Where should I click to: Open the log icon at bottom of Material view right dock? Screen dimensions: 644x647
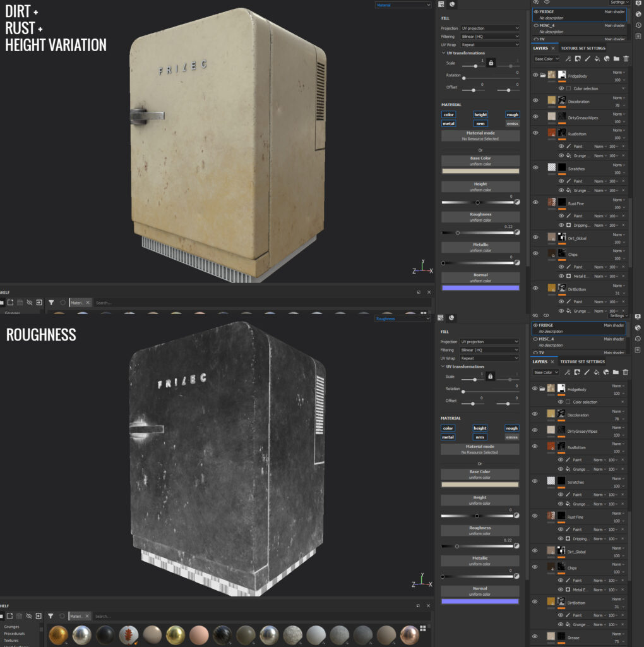pyautogui.click(x=638, y=36)
